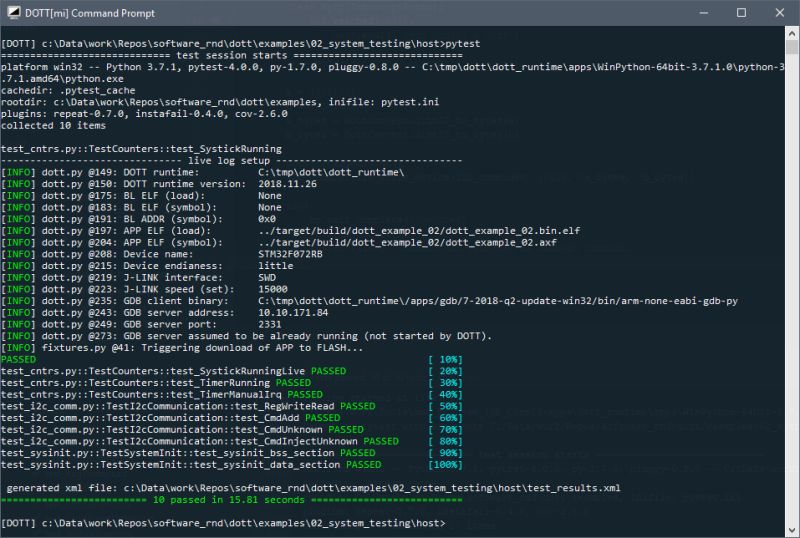Click the 'generated xml file' line
The width and height of the screenshot is (800, 538).
pos(314,488)
